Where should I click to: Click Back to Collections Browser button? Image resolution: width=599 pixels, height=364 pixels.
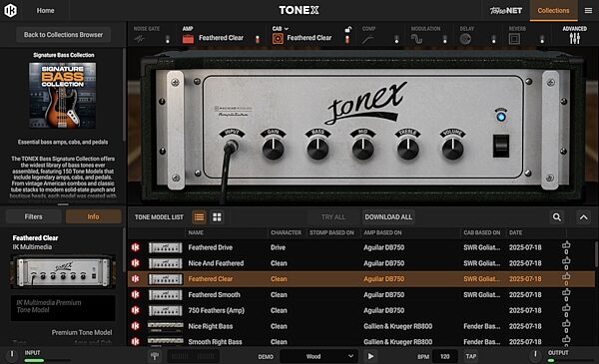[x=63, y=35]
